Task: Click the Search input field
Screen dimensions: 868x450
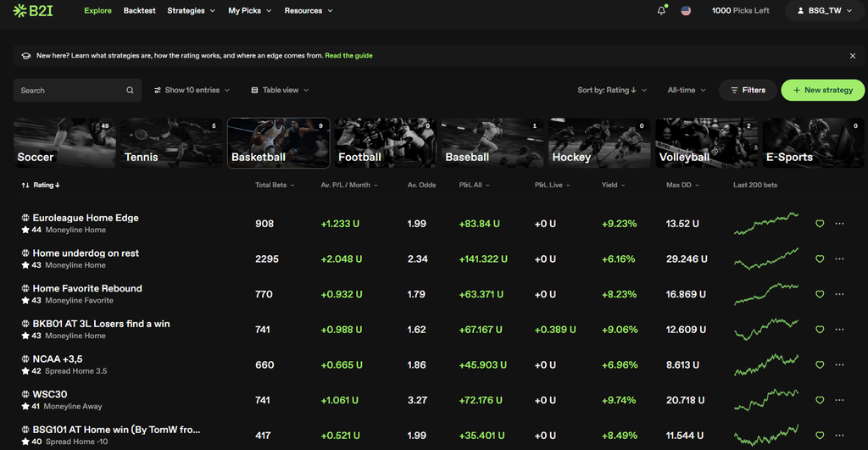Action: [x=77, y=90]
